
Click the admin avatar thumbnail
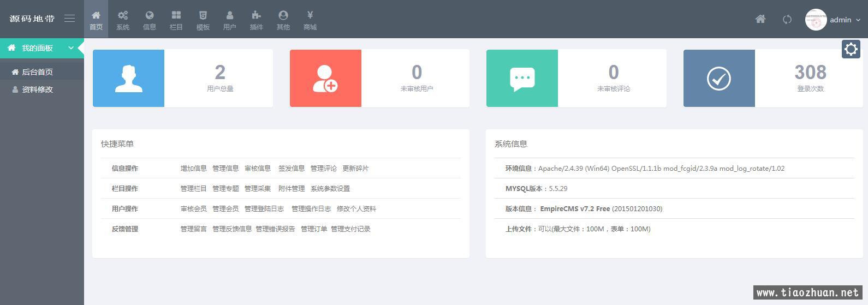point(816,20)
